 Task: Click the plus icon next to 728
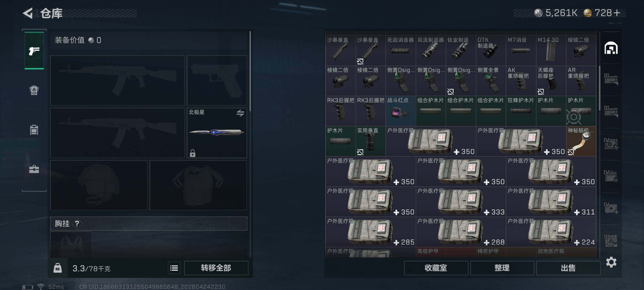coord(617,13)
